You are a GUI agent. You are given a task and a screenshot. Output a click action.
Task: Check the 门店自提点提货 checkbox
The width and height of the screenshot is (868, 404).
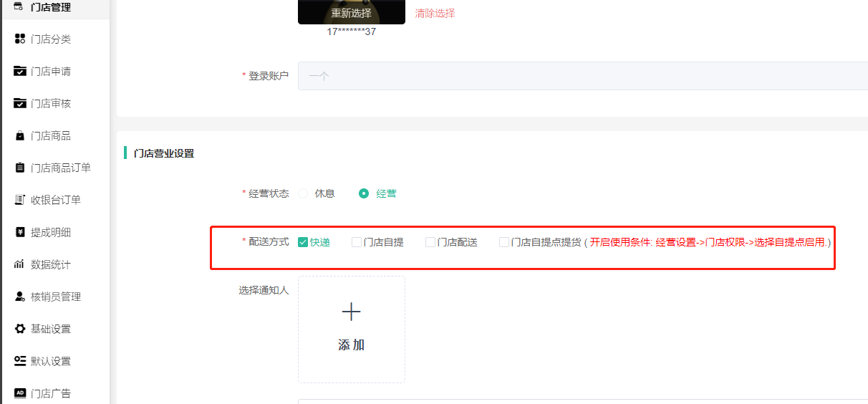coord(504,242)
